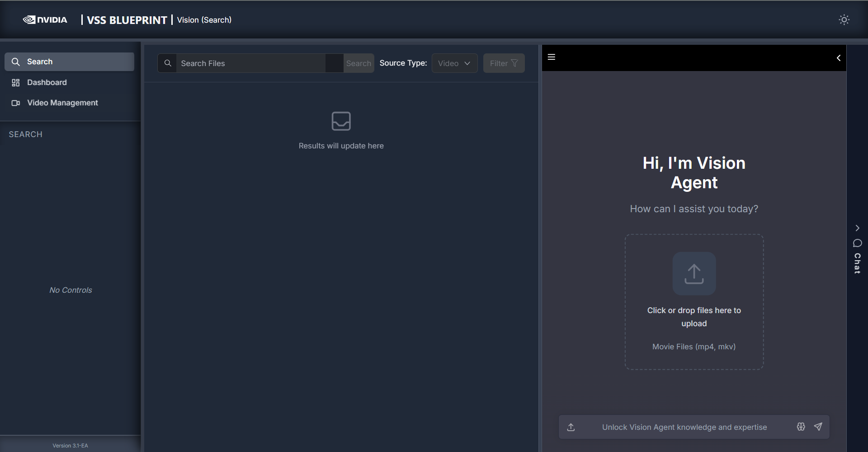
Task: Go to Video Management in sidebar
Action: coord(62,103)
